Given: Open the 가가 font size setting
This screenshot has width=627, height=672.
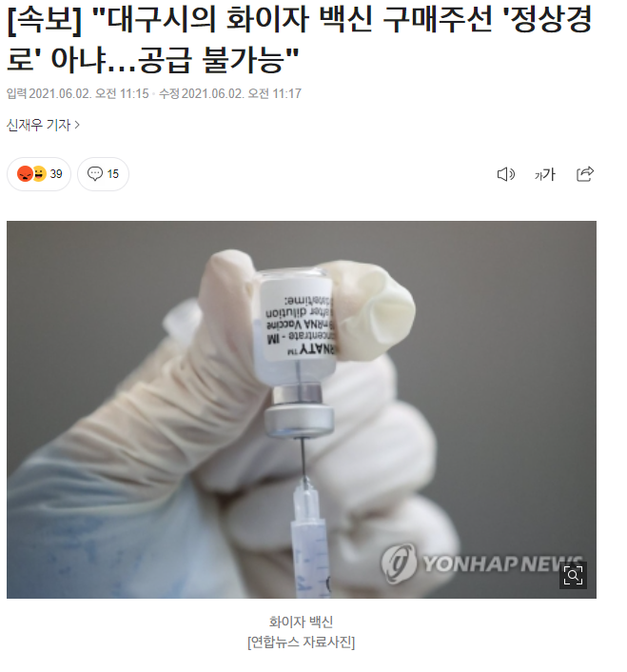Looking at the screenshot, I should [x=545, y=174].
